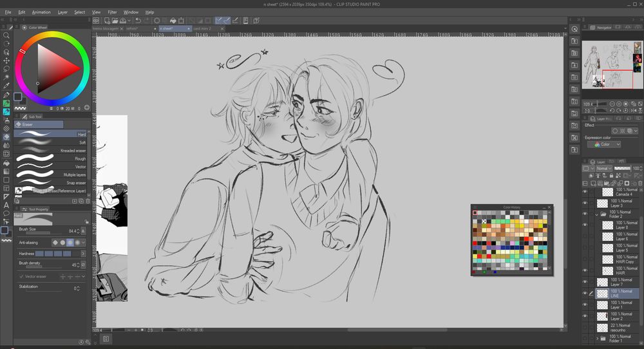Image resolution: width=644 pixels, height=349 pixels.
Task: Select the Vector eraser sub tool
Action: tap(50, 167)
